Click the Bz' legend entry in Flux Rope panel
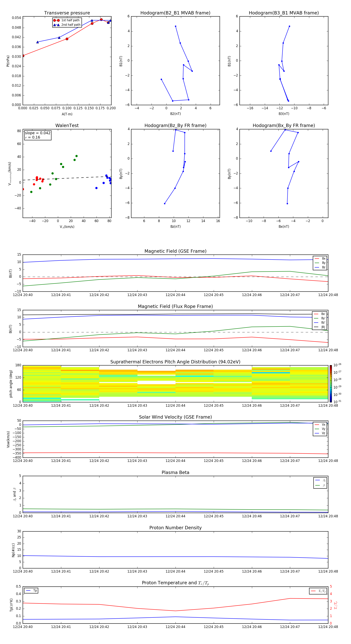351x644 pixels. [320, 323]
